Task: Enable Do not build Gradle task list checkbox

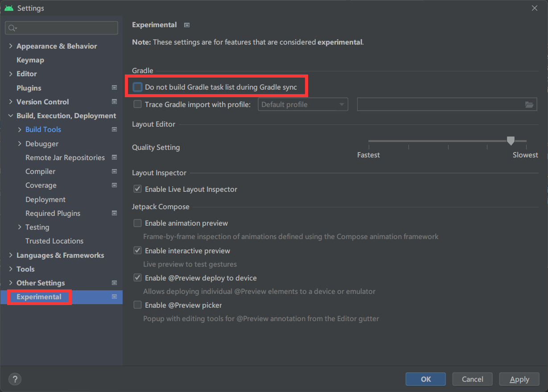Action: coord(138,87)
